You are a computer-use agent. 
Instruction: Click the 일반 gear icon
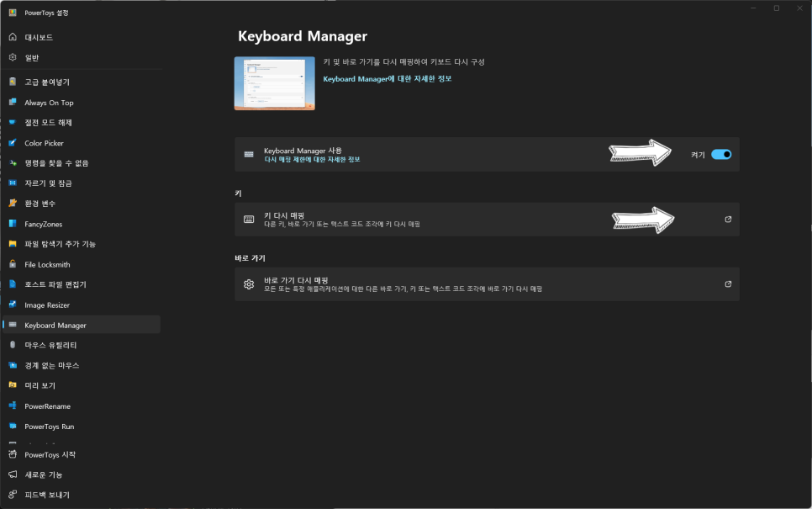pyautogui.click(x=13, y=57)
